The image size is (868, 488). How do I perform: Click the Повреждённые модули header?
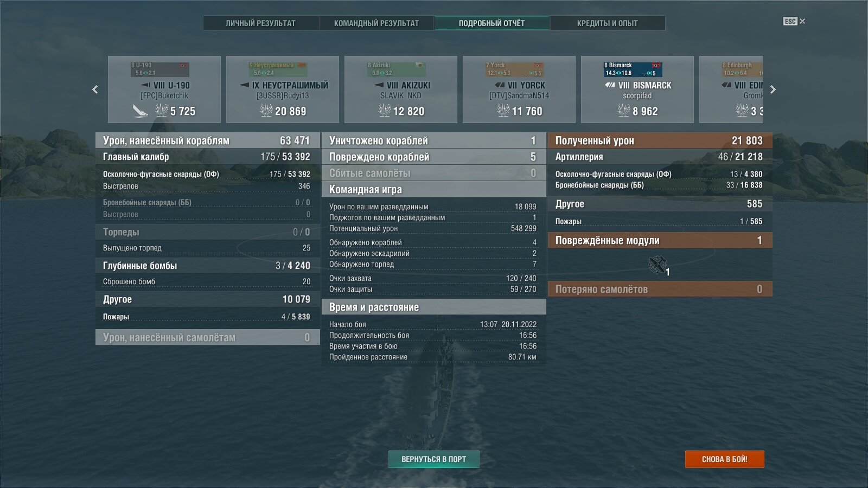[x=660, y=240]
